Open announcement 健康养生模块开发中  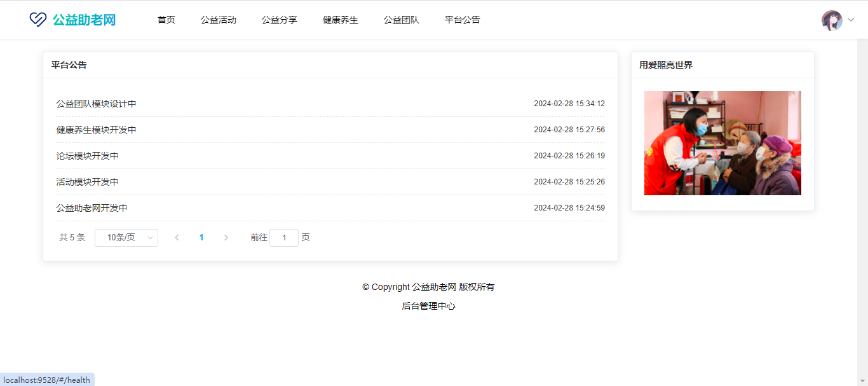(x=96, y=130)
